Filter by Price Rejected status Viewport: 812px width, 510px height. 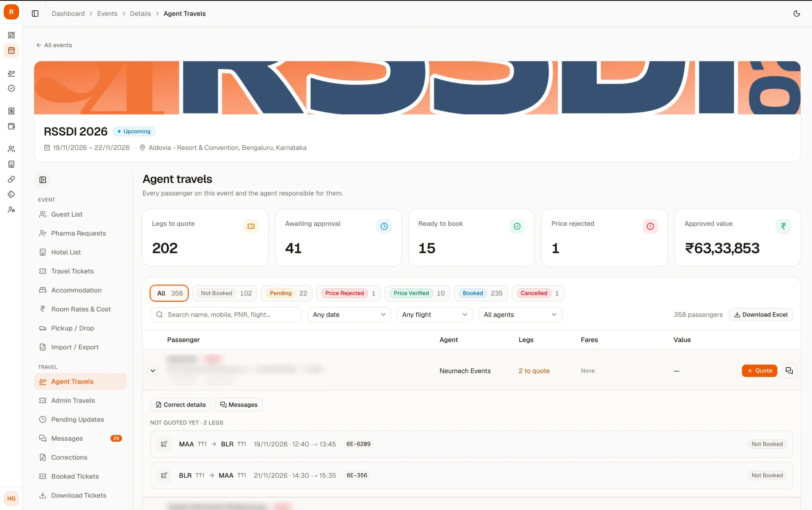[x=348, y=293]
